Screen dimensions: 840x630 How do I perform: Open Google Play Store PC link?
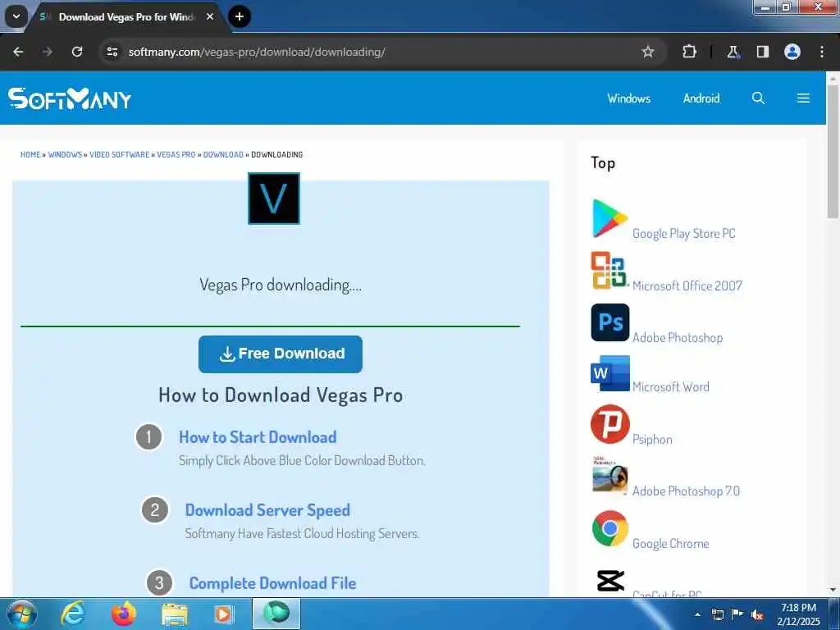coord(683,234)
